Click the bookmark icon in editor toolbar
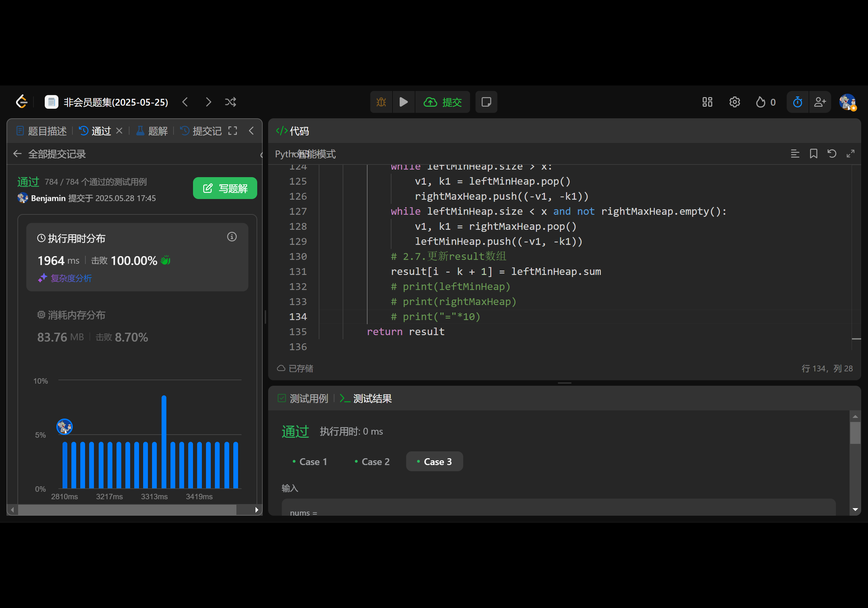Image resolution: width=868 pixels, height=608 pixels. tap(813, 154)
